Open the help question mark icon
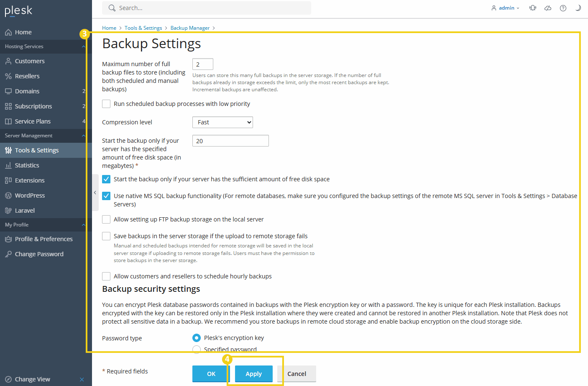Screen dimensions: 588x386 563,8
